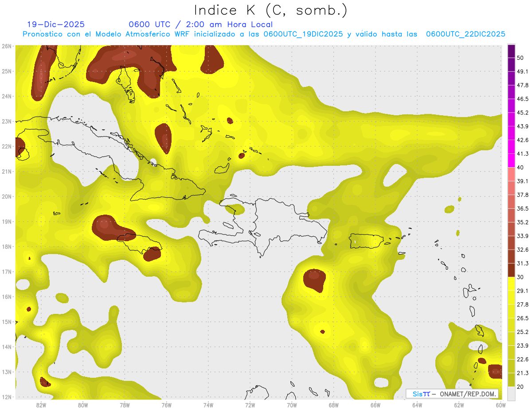Click the colorbar value 33.9
This screenshot has height=411, width=532.
523,236
